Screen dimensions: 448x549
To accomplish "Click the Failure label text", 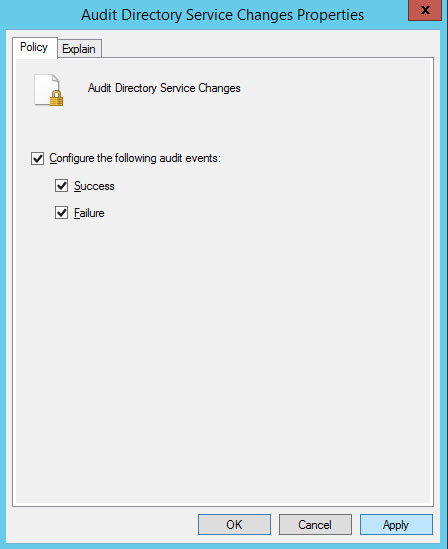I will point(89,213).
